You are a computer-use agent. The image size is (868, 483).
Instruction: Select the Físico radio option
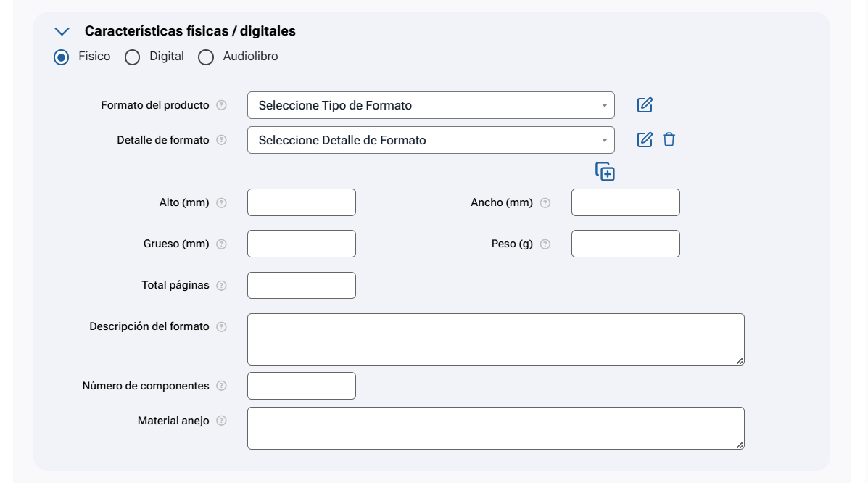click(62, 57)
